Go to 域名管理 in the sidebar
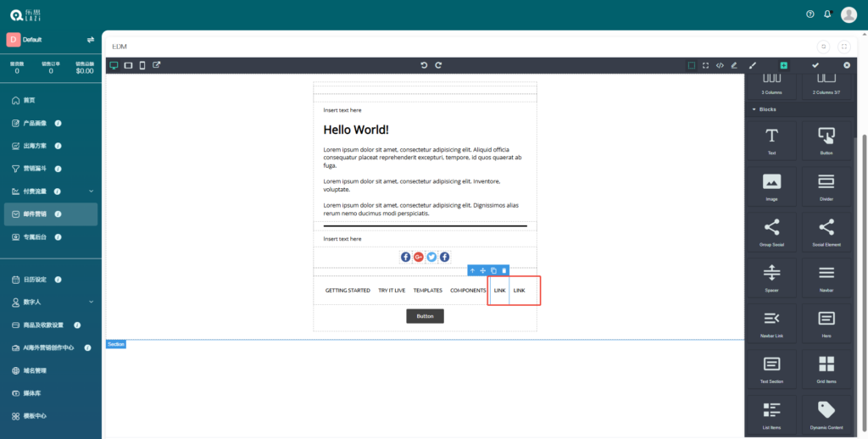Screen dimensions: 868x439 tap(35, 370)
